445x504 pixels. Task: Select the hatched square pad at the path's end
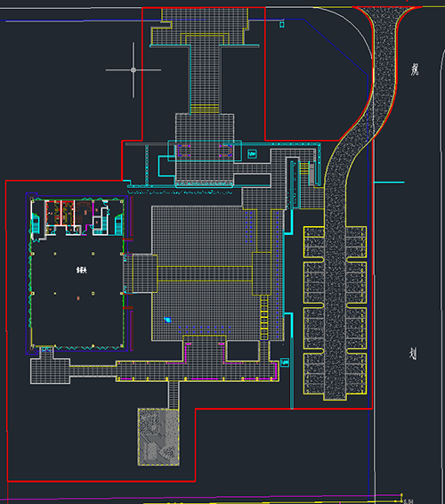click(x=158, y=437)
